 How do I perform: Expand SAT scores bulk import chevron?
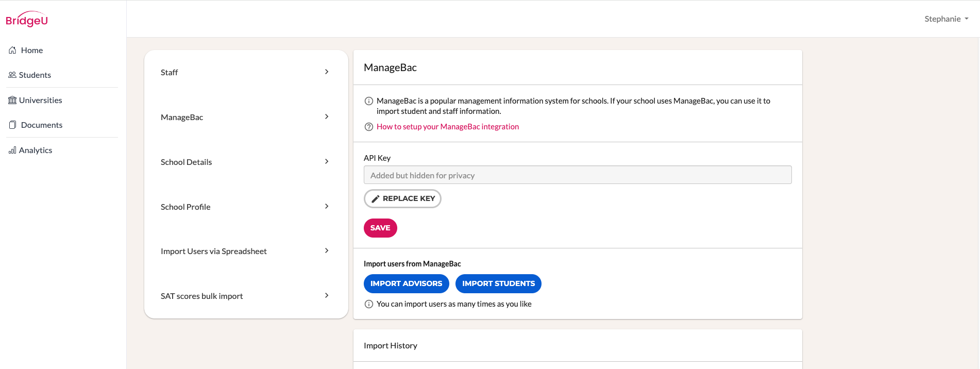pos(327,295)
